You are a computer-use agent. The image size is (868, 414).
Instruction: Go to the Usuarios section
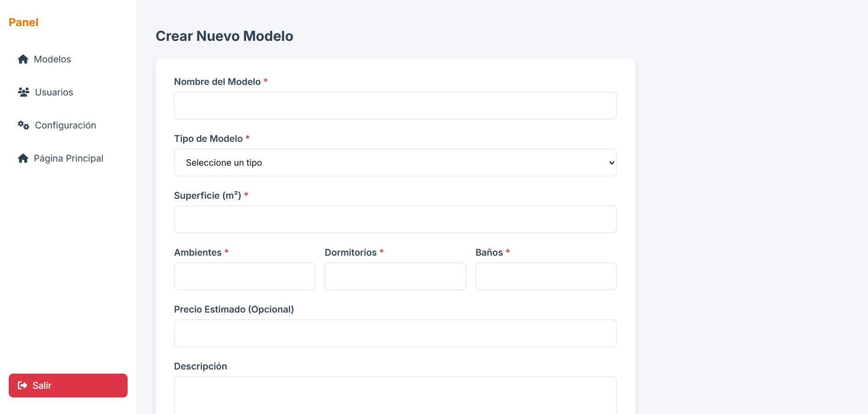[54, 92]
